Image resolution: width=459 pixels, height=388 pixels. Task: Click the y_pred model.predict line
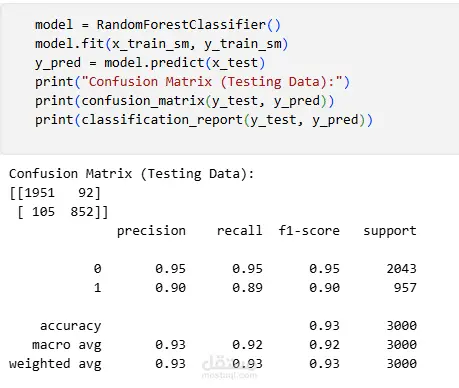pos(150,63)
